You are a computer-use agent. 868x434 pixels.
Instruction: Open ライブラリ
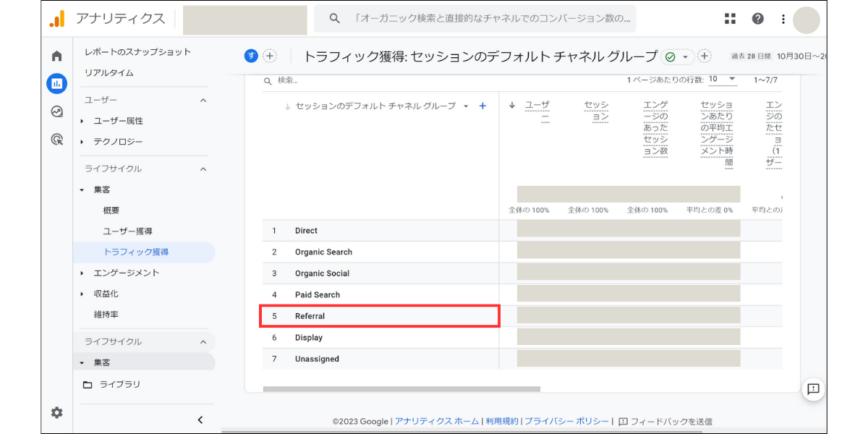pos(120,384)
